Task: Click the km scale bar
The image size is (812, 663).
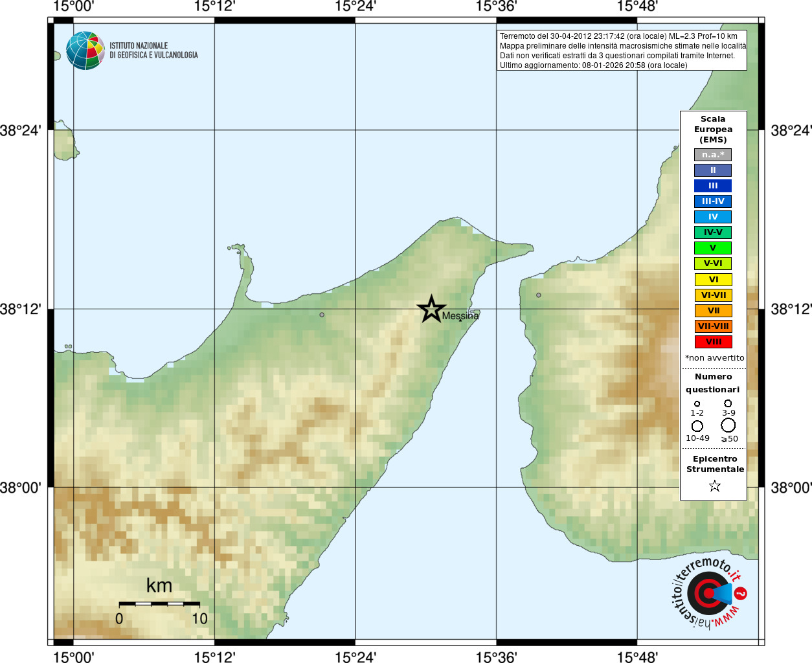Action: coord(159,603)
